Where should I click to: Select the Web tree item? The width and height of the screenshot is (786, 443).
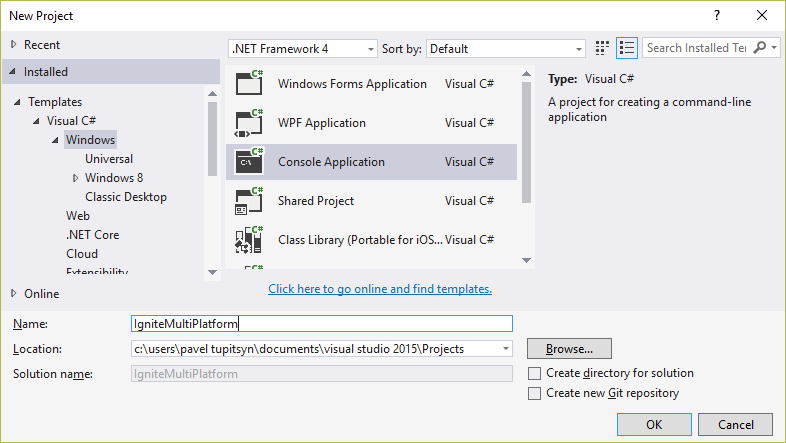tap(78, 216)
